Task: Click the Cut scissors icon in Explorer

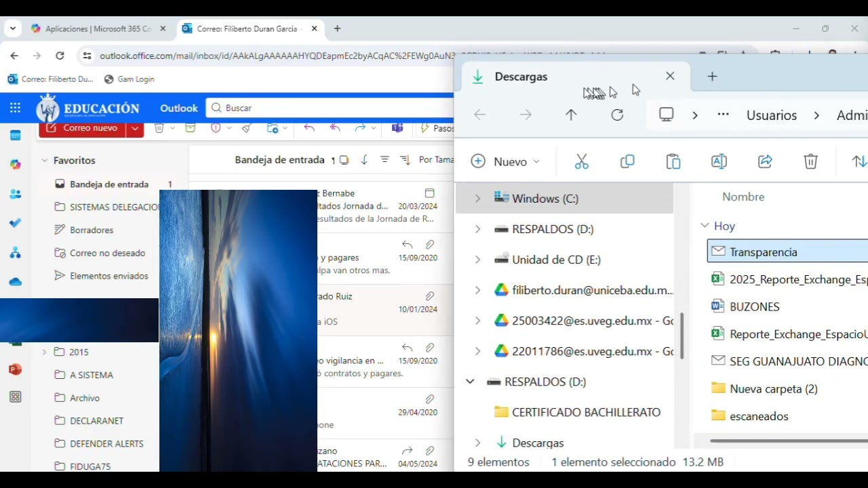Action: pos(582,161)
